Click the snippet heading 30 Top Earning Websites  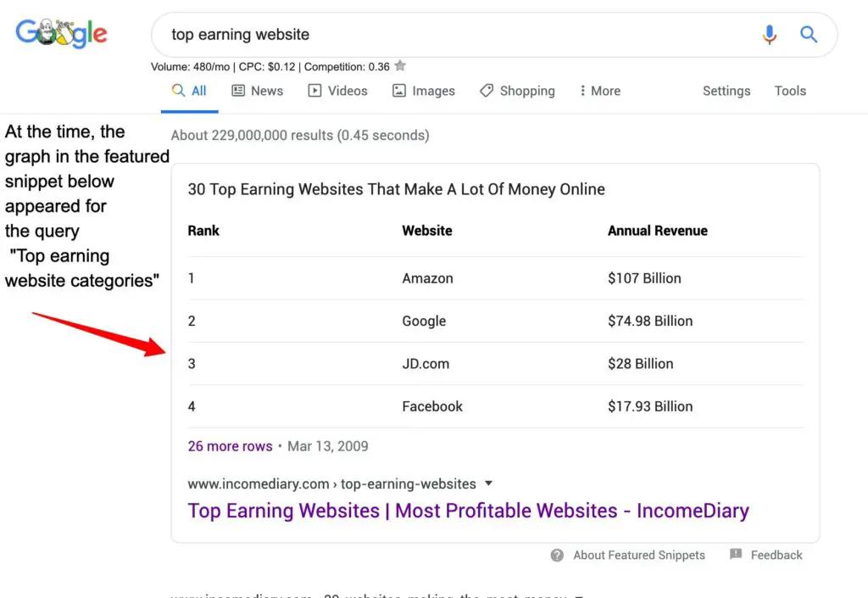[396, 189]
